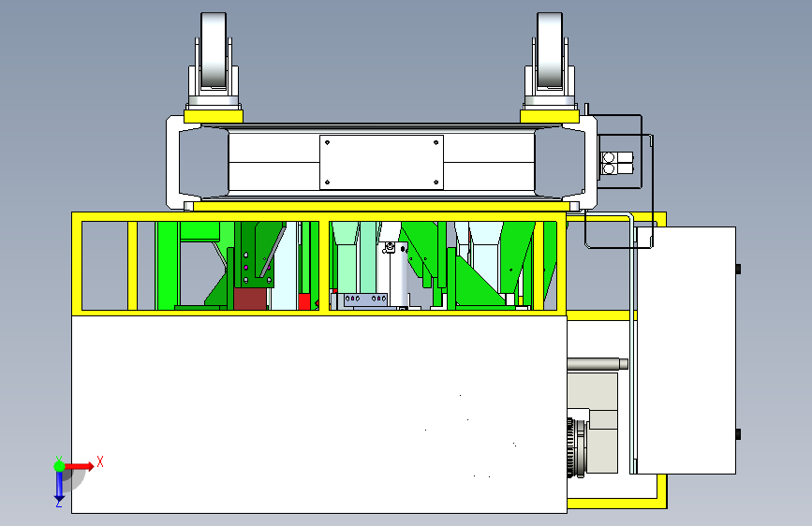Select the right yellow caster mounting pad

click(x=550, y=116)
